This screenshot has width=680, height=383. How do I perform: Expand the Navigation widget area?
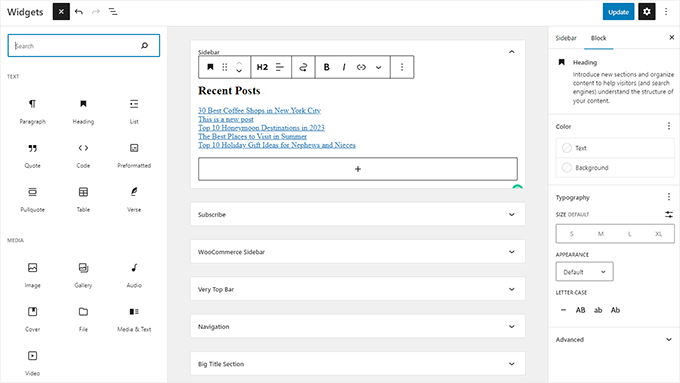358,326
